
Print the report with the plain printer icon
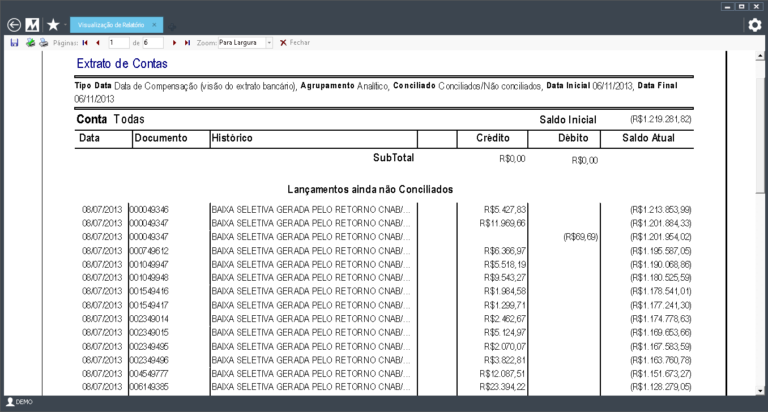[43, 43]
